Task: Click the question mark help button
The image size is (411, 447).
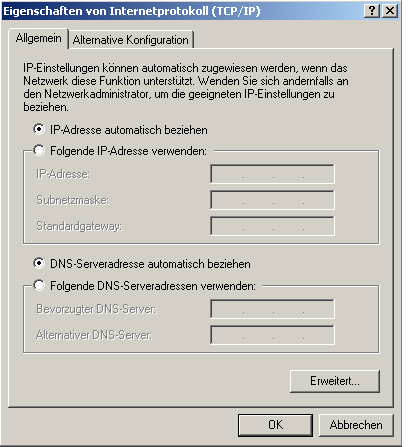Action: [x=372, y=11]
